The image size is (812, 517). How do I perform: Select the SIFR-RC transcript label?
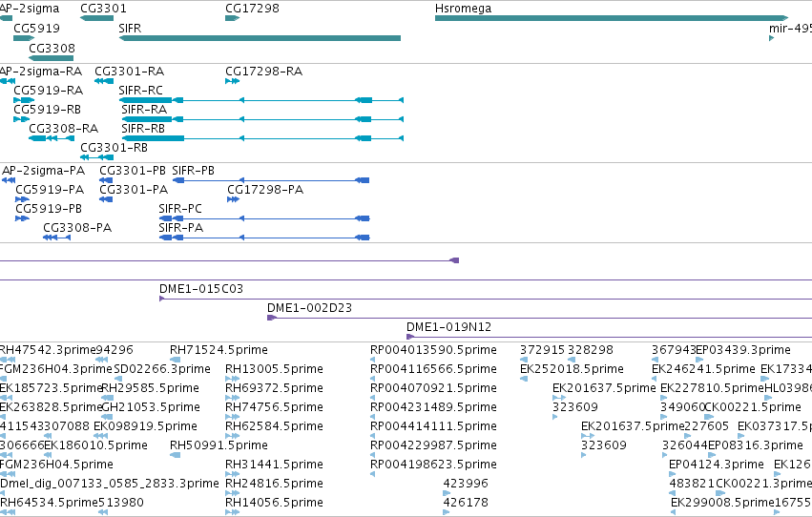pos(141,90)
